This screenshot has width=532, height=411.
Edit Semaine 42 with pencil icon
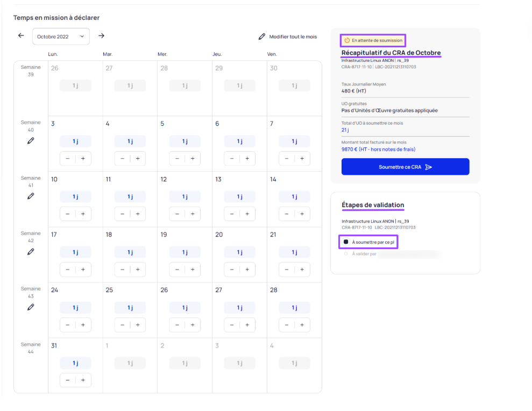[x=31, y=251]
